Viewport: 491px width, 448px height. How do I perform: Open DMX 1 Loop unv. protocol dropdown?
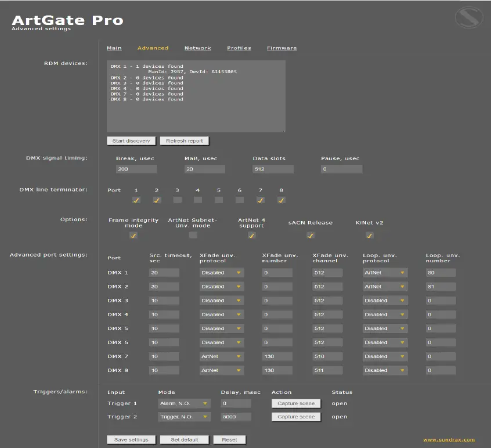(x=385, y=273)
